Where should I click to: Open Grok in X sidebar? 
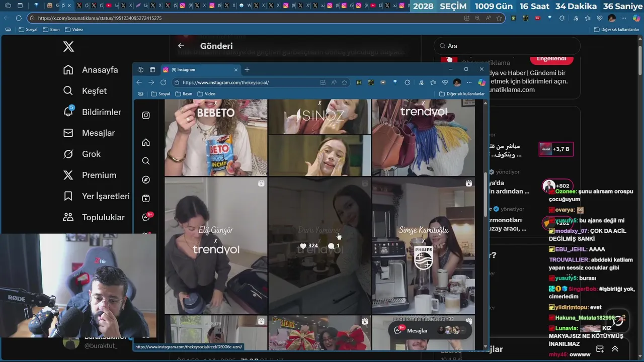coord(82,154)
